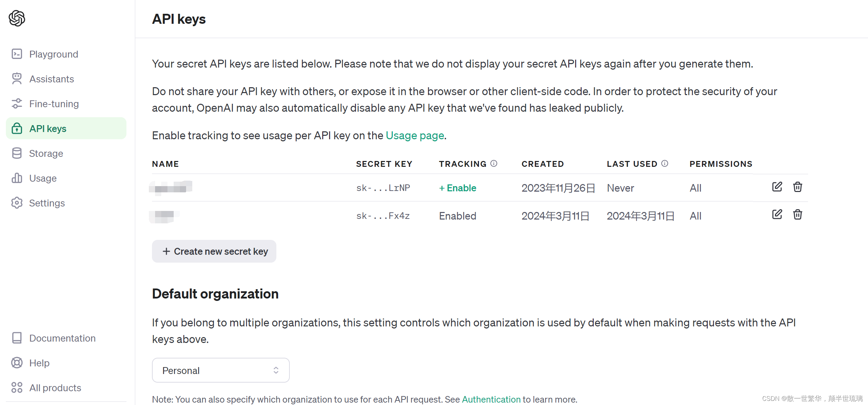Click created date 2023年11月26日
Image resolution: width=868 pixels, height=405 pixels.
558,188
